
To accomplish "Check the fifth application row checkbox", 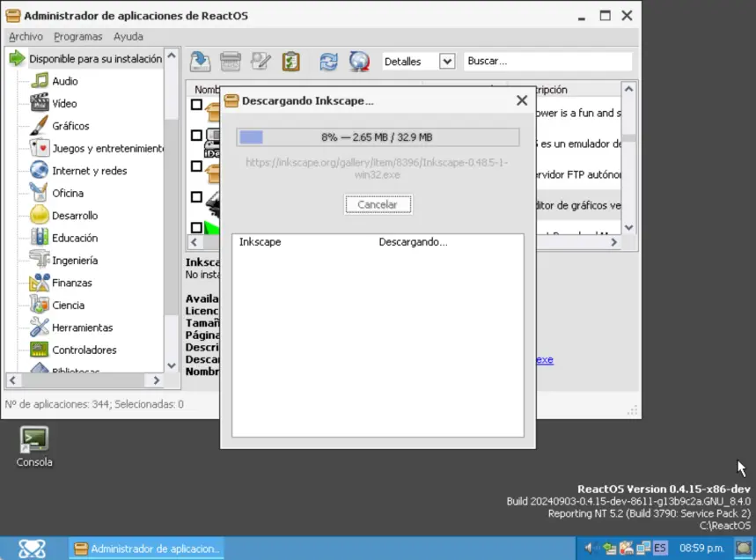I will [x=196, y=227].
